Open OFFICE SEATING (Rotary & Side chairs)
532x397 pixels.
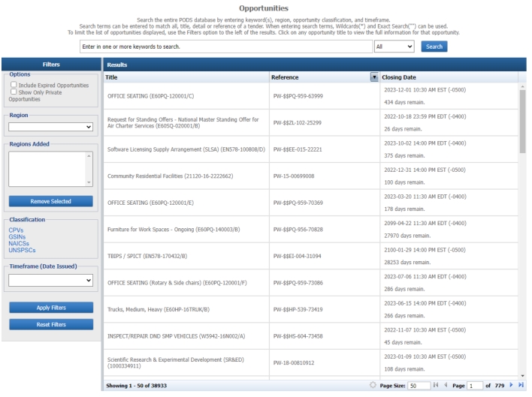point(177,283)
